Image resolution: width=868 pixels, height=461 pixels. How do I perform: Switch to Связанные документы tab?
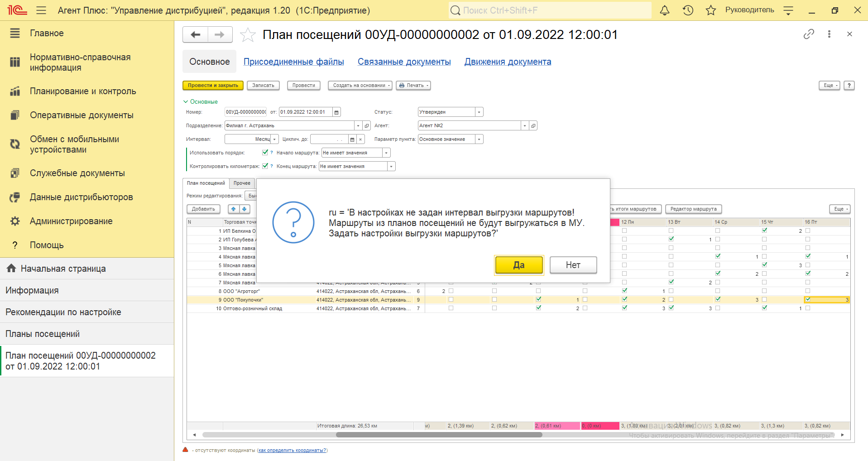coord(404,62)
